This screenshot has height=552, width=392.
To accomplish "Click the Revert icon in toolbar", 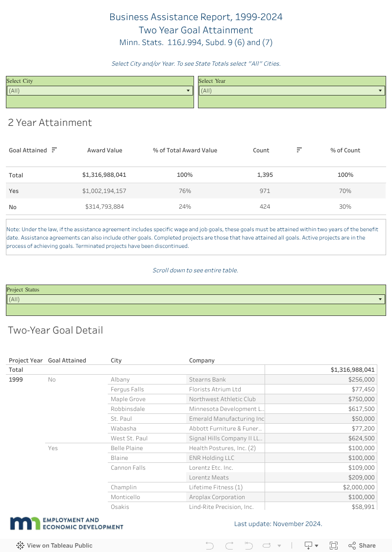I will coord(248,546).
